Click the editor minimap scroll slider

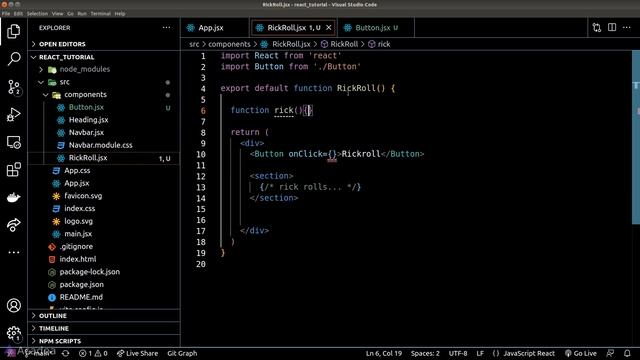(636, 137)
